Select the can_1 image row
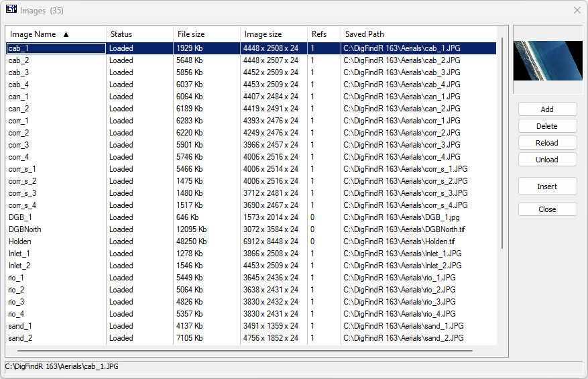The width and height of the screenshot is (588, 379). [251, 97]
